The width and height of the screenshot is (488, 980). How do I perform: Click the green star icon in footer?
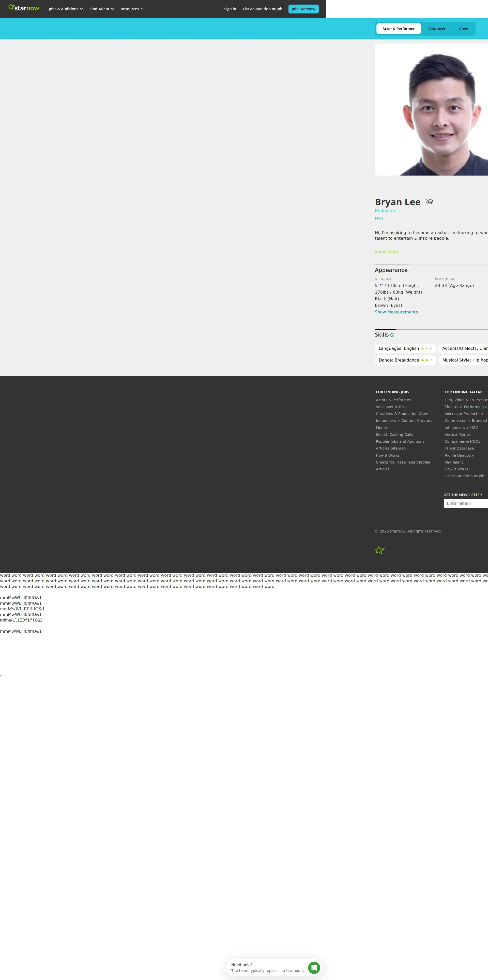click(x=380, y=550)
